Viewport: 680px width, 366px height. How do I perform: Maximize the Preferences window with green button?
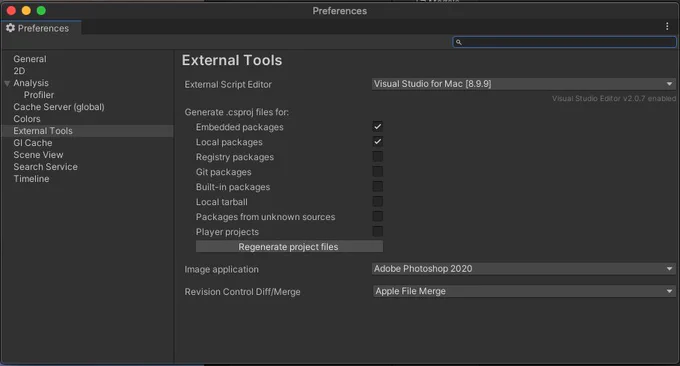[41, 10]
